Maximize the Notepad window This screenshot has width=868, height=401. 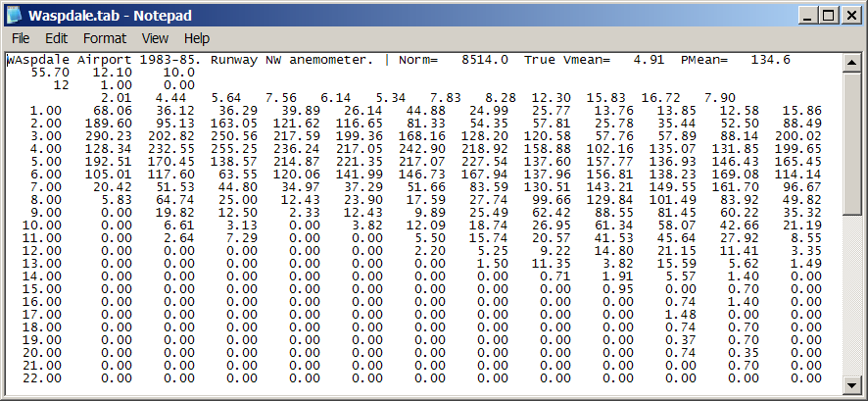[828, 16]
